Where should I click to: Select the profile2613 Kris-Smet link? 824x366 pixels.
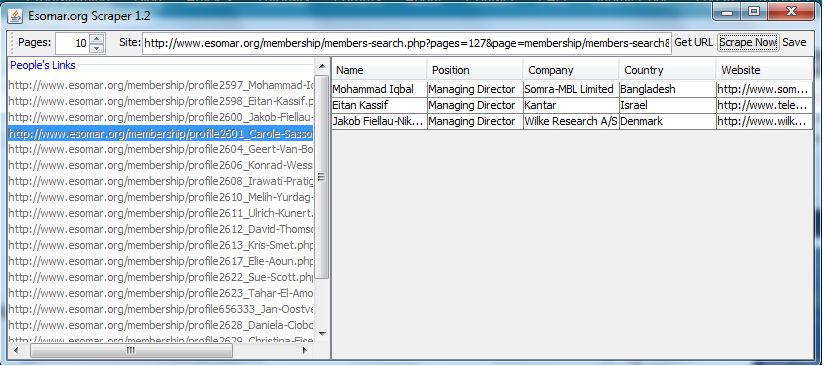(161, 245)
